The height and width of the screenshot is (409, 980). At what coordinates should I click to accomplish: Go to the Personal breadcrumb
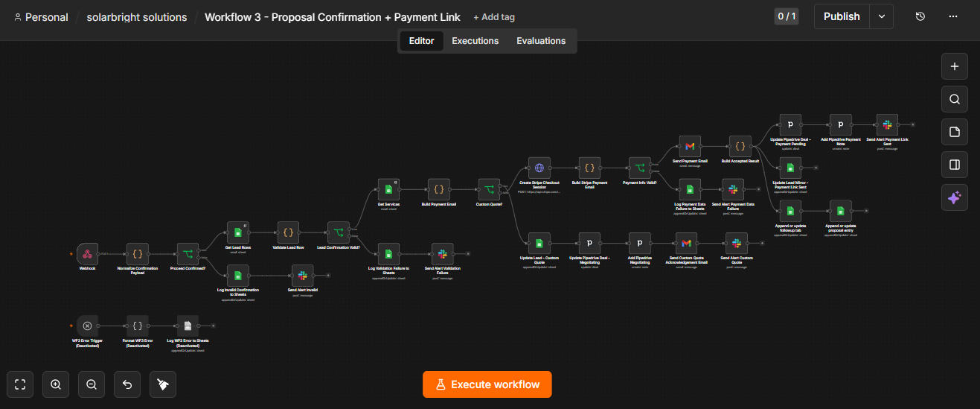(x=41, y=17)
